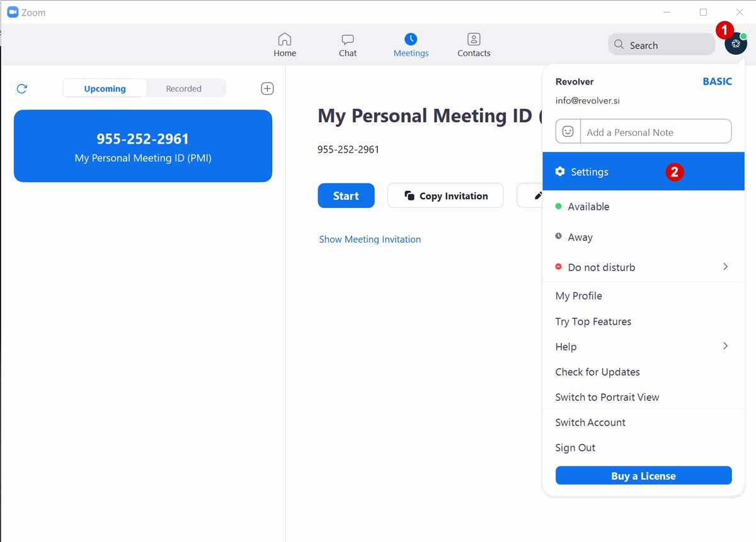Click the Add a Personal Note field
This screenshot has width=756, height=542.
pos(655,132)
